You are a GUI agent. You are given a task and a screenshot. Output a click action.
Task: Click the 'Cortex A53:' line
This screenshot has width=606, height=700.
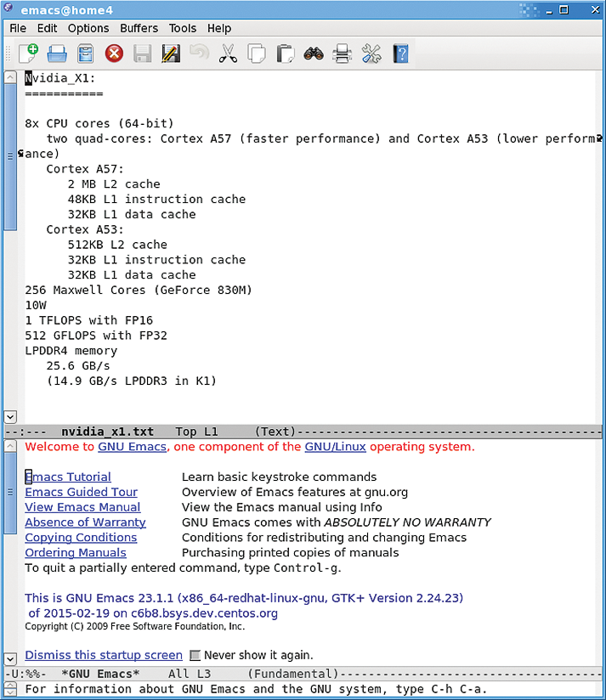coord(85,230)
